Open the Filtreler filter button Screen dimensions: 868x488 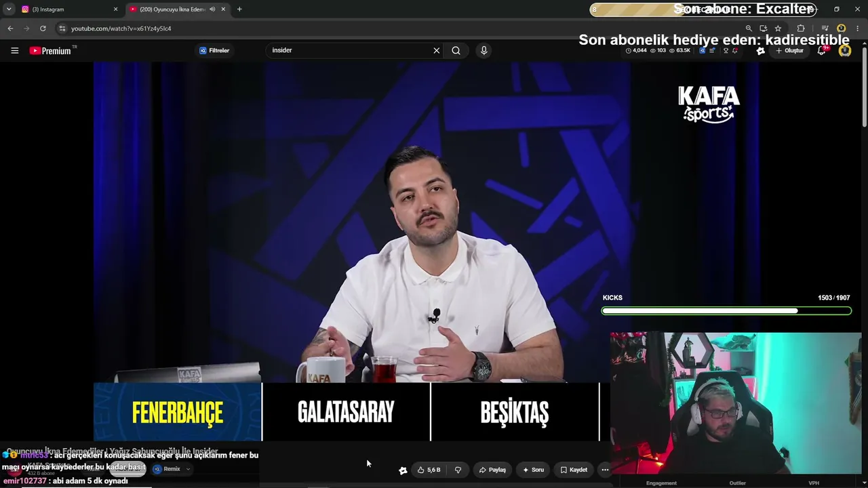tap(214, 50)
